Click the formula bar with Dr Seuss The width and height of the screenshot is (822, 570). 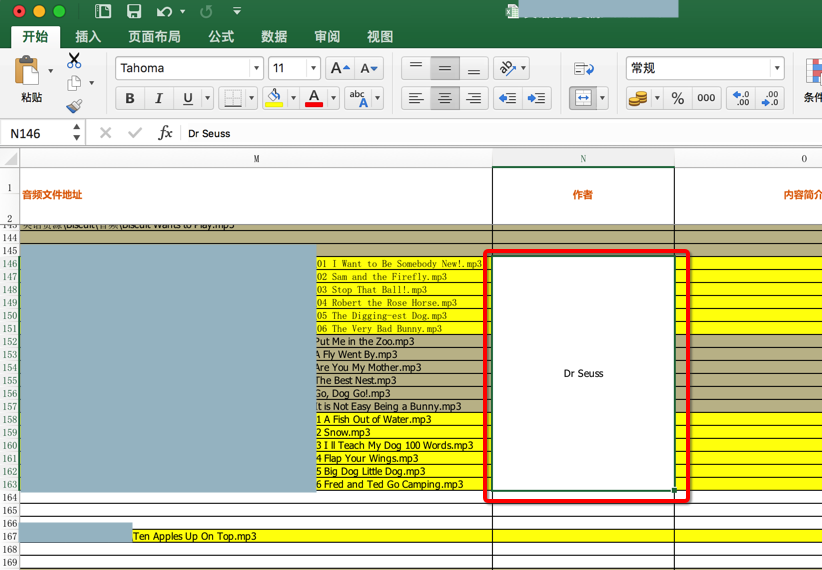(501, 133)
